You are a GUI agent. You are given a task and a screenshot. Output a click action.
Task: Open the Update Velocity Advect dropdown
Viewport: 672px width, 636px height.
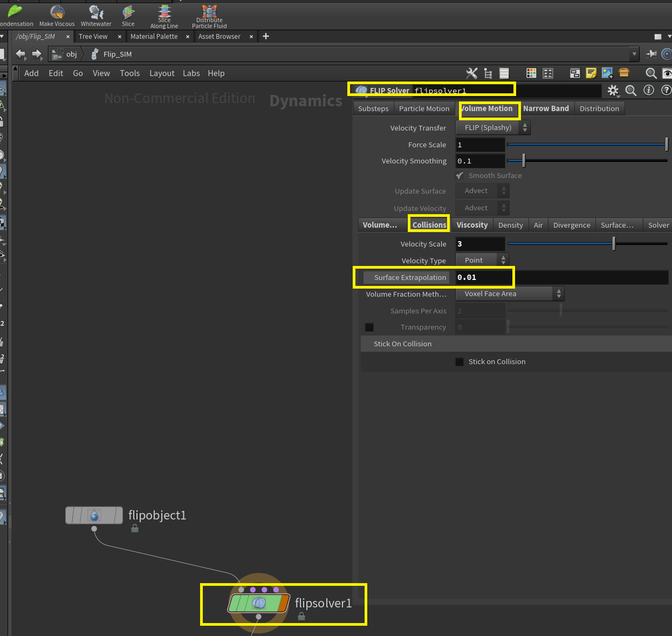(483, 208)
